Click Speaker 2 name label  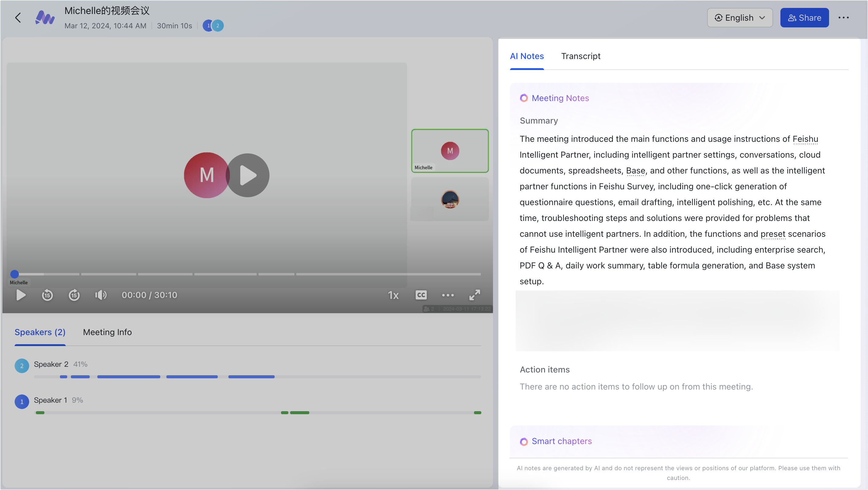pyautogui.click(x=51, y=365)
